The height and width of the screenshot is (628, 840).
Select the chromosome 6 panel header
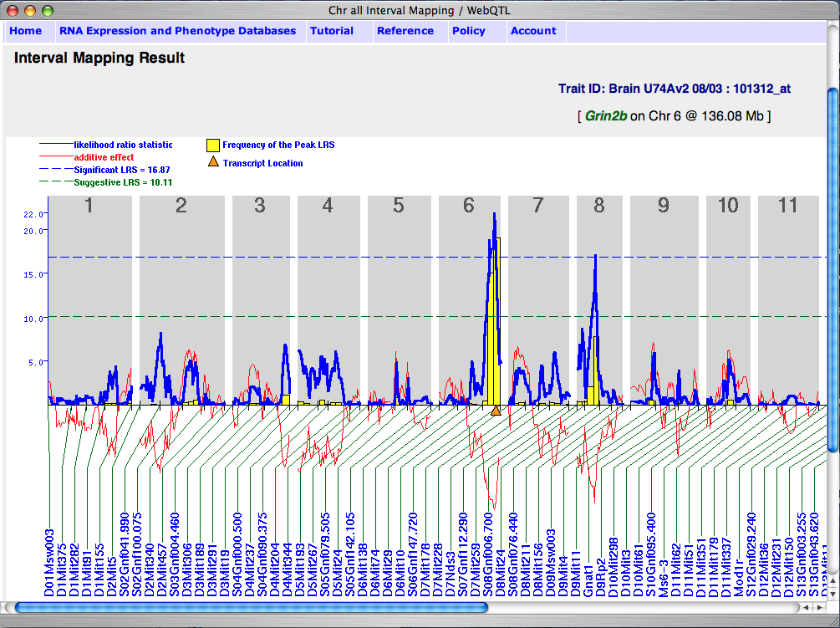469,206
